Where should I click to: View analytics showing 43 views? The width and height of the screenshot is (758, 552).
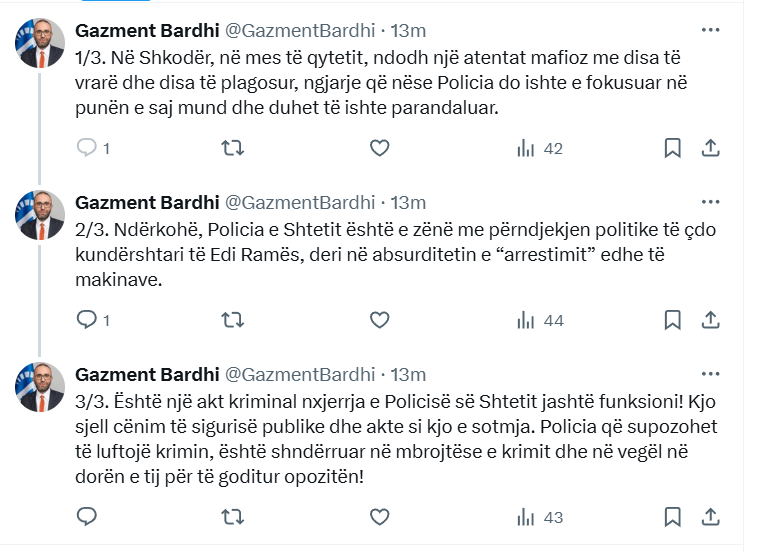(539, 517)
